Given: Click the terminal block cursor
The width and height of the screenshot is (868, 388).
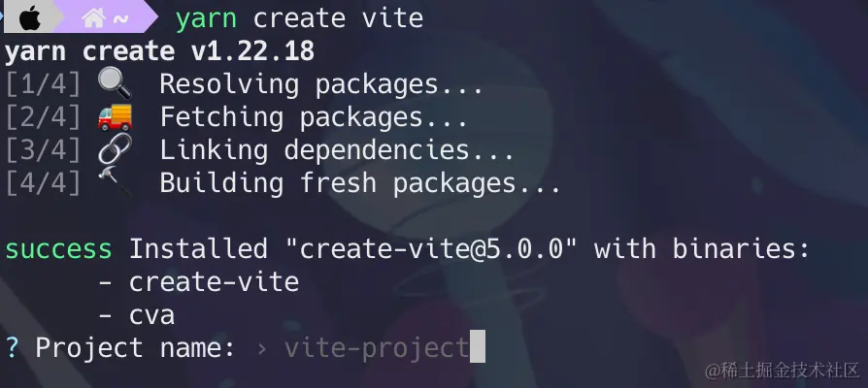Looking at the screenshot, I should 477,346.
